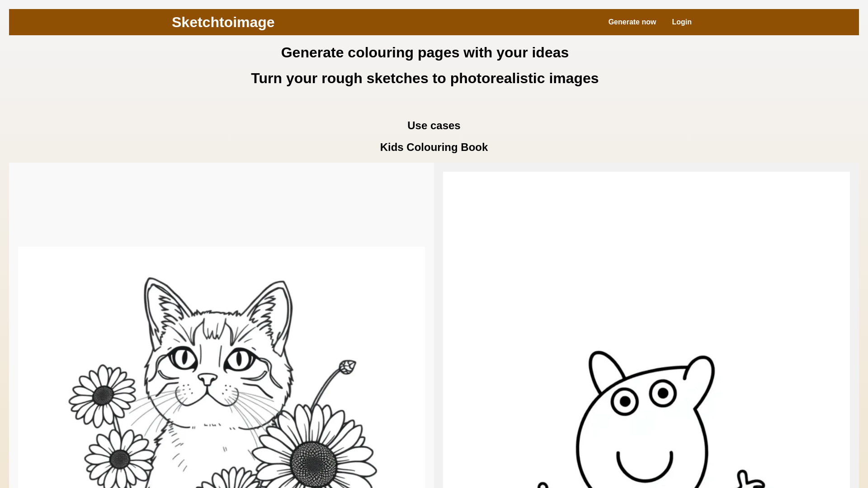Click the large sunflower's dark centre
868x488 pixels.
pos(313,464)
